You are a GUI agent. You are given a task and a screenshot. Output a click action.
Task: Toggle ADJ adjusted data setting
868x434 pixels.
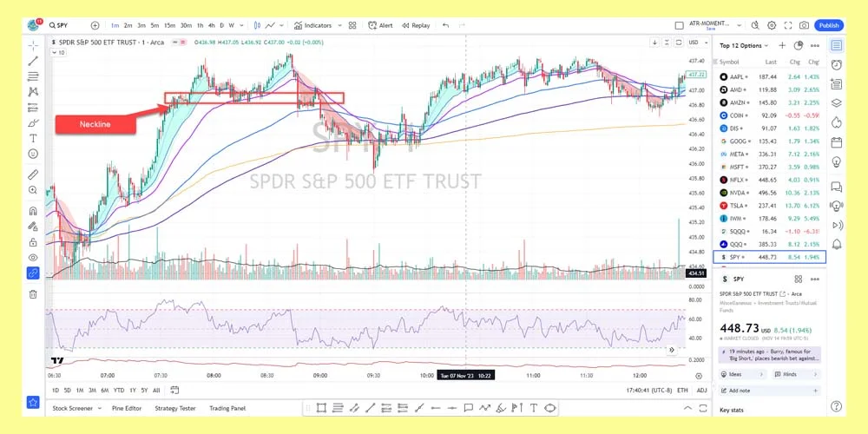[x=701, y=391]
